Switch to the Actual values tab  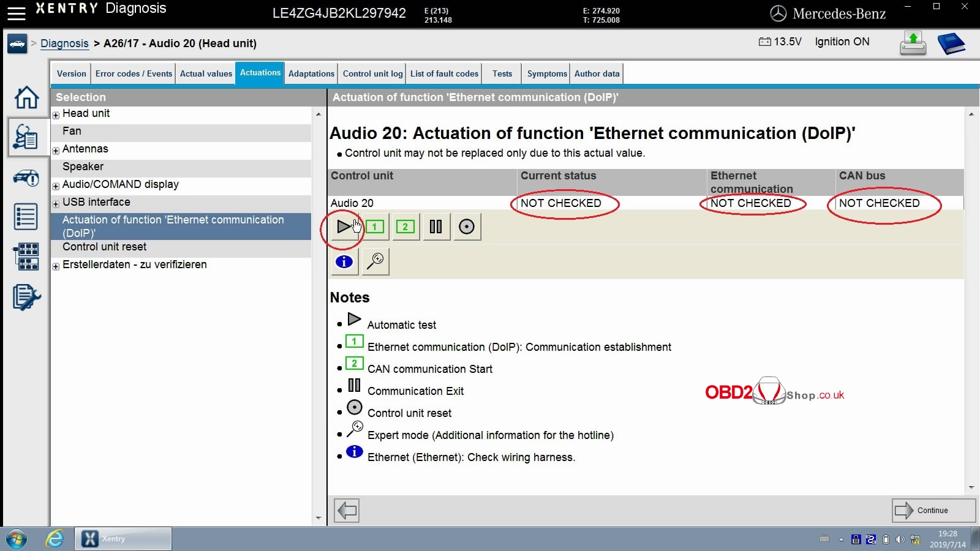(x=206, y=73)
